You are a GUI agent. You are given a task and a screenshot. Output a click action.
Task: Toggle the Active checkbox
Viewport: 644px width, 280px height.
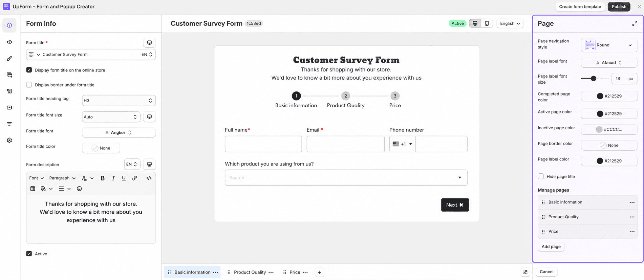click(29, 254)
